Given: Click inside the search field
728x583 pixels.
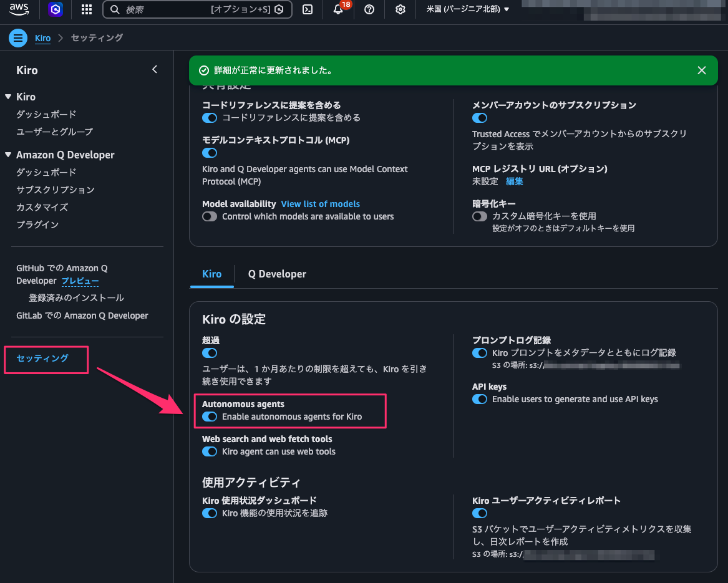Looking at the screenshot, I should (x=197, y=9).
